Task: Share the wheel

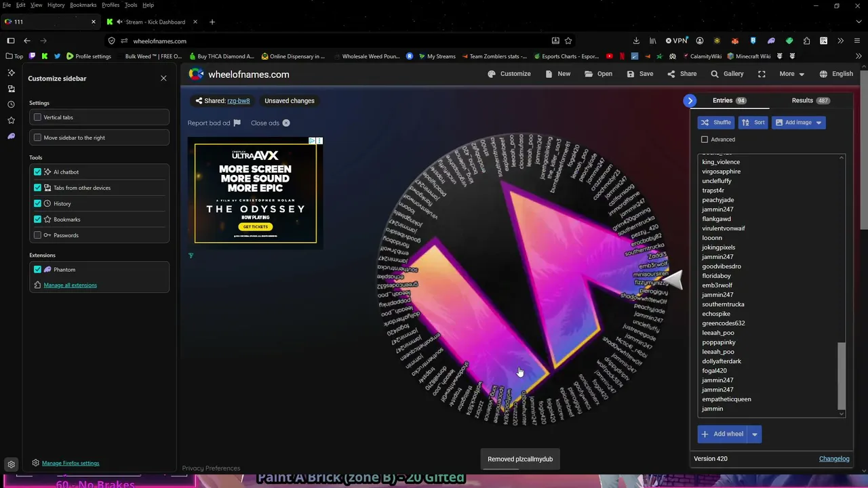Action: click(x=682, y=74)
